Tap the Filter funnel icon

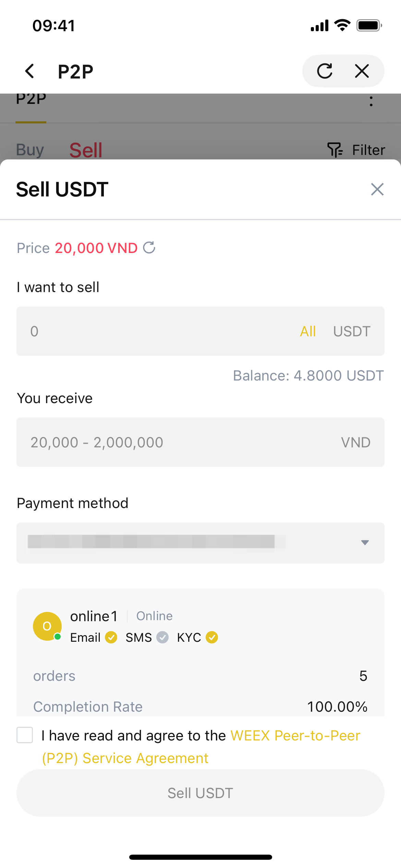[335, 150]
